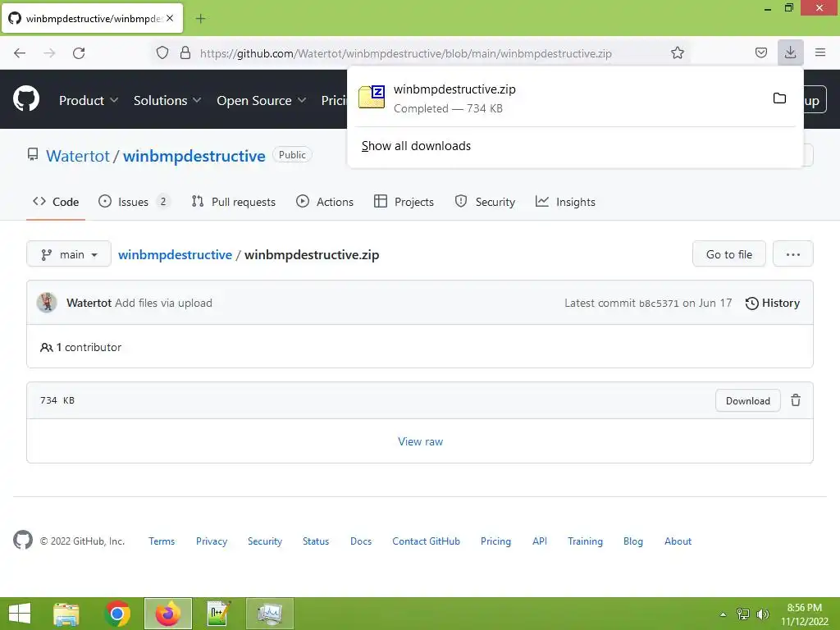Expand the Solutions dropdown menu

click(x=167, y=100)
